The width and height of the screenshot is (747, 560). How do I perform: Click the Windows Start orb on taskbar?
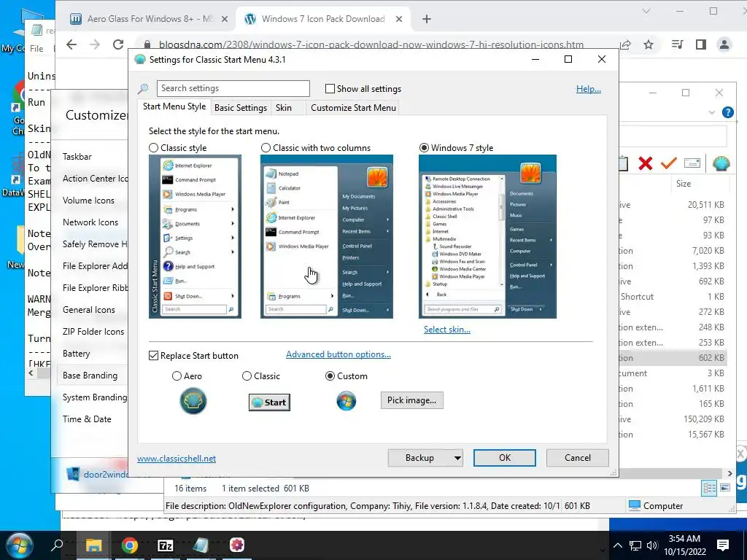click(x=19, y=545)
